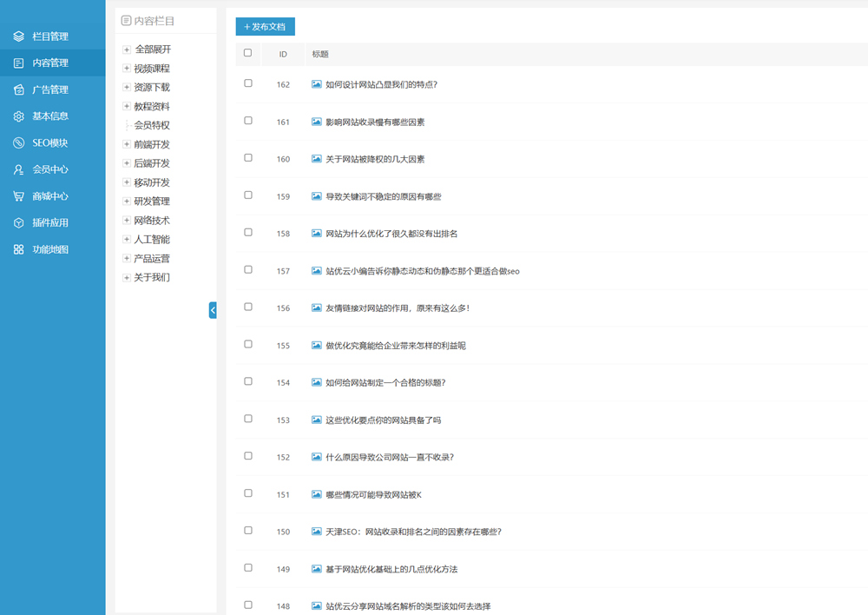Click the image thumbnail icon on article 158
Screen dimensions: 868x615
[x=315, y=233]
